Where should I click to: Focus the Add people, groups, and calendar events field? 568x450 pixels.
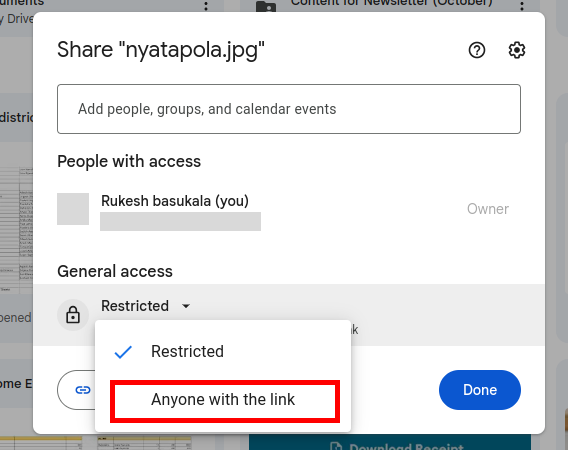point(289,109)
